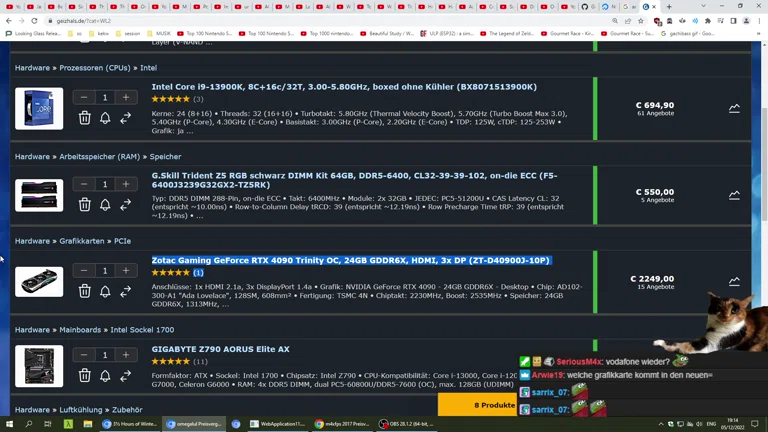Viewport: 768px width, 432px height.
Task: Open price chart icon for G.Skill Trident
Action: tap(734, 195)
